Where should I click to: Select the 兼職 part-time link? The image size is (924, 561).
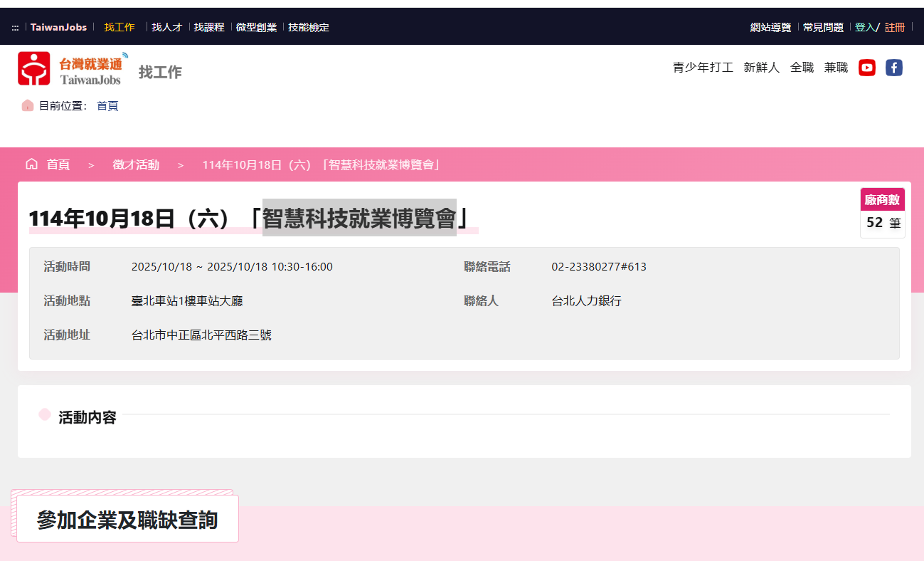(836, 68)
